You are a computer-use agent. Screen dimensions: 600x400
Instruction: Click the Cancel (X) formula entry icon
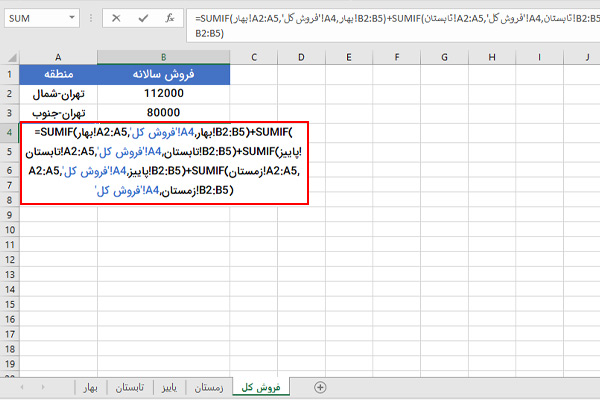(118, 19)
